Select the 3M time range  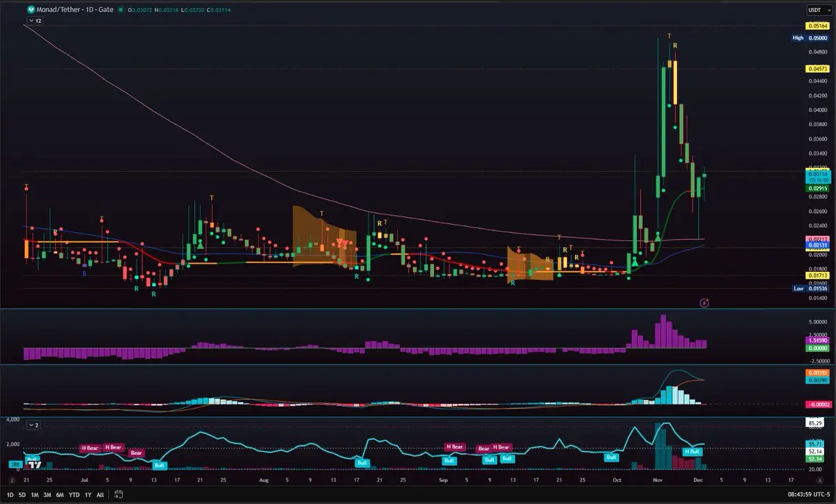click(47, 495)
